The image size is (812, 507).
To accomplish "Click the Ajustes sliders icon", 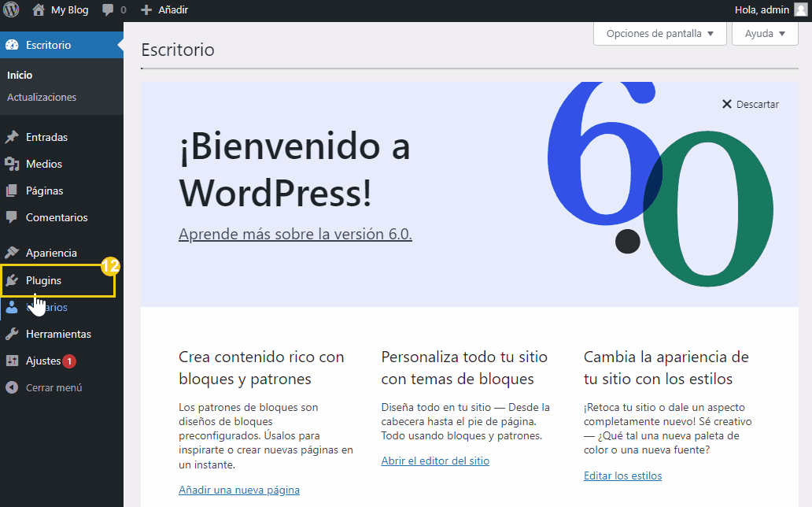I will click(x=12, y=361).
